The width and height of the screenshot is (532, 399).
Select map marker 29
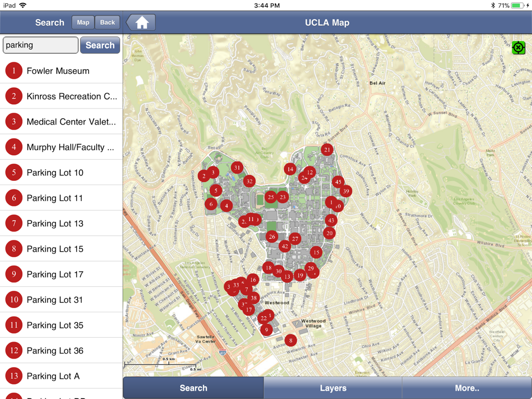[x=311, y=268]
